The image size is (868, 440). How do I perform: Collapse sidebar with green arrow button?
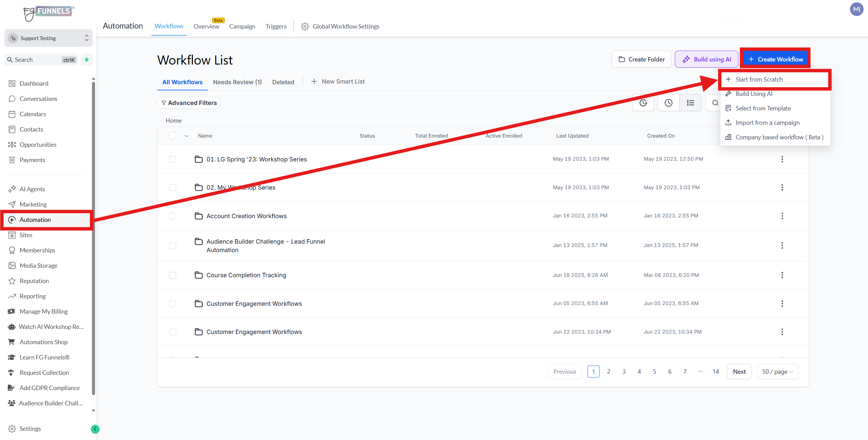(95, 429)
